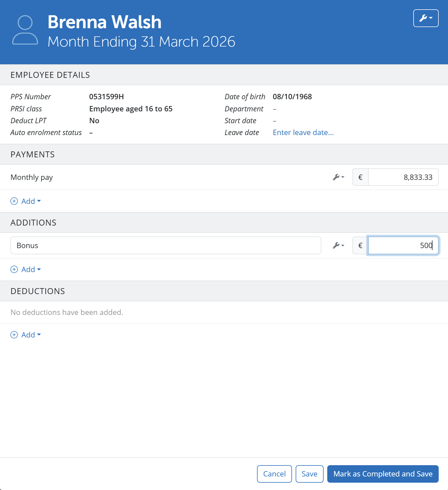Open the wrench menu in the header
Viewport: 448px width, 490px height.
click(x=426, y=18)
